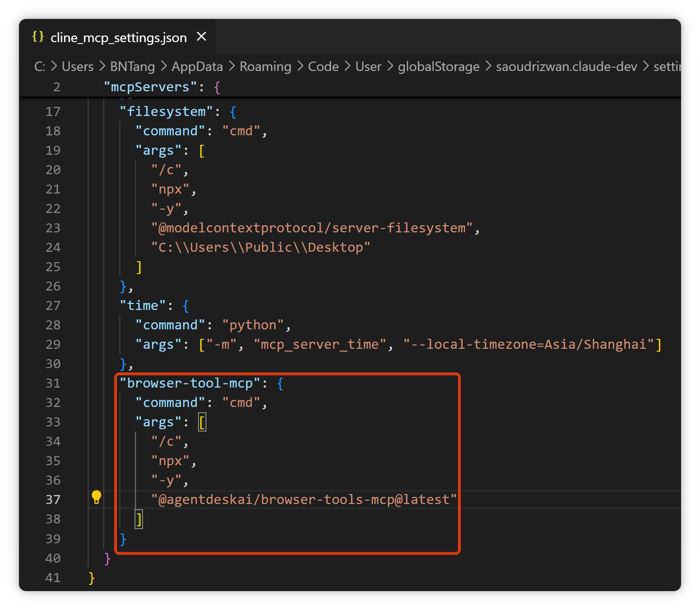Click the "filesystem" key text
The height and width of the screenshot is (610, 700).
pos(166,112)
